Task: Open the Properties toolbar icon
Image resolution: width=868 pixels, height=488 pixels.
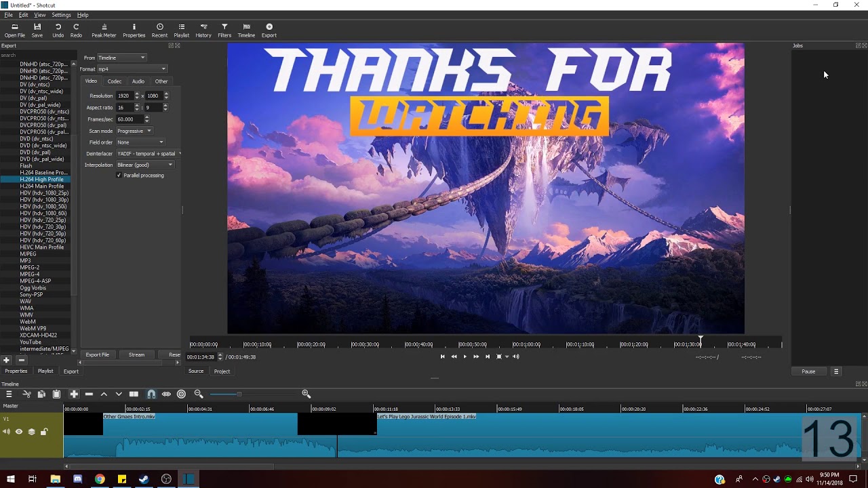Action: [134, 30]
